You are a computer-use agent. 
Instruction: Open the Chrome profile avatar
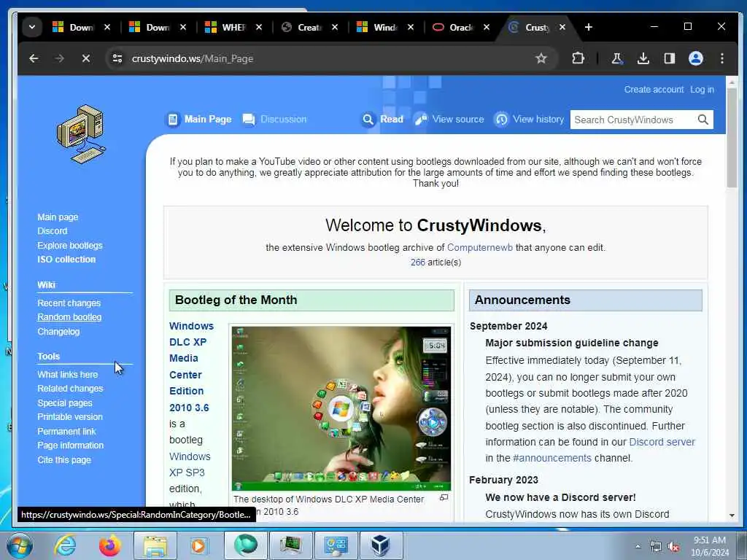(x=695, y=58)
